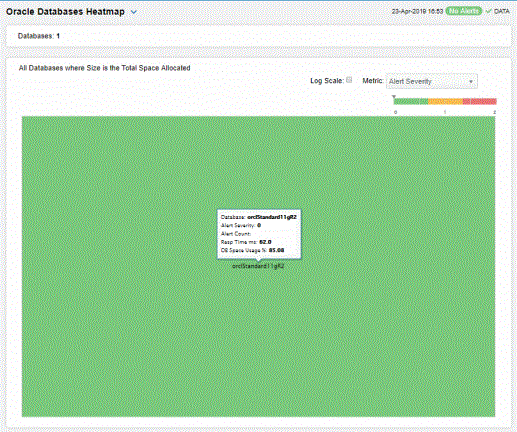Click the date and time stamp

[x=417, y=11]
